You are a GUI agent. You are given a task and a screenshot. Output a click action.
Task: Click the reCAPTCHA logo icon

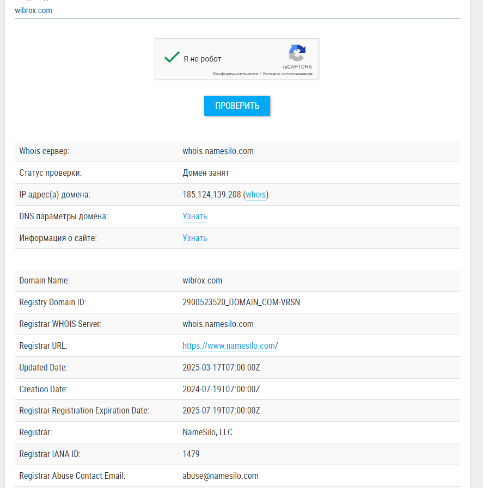pyautogui.click(x=297, y=53)
